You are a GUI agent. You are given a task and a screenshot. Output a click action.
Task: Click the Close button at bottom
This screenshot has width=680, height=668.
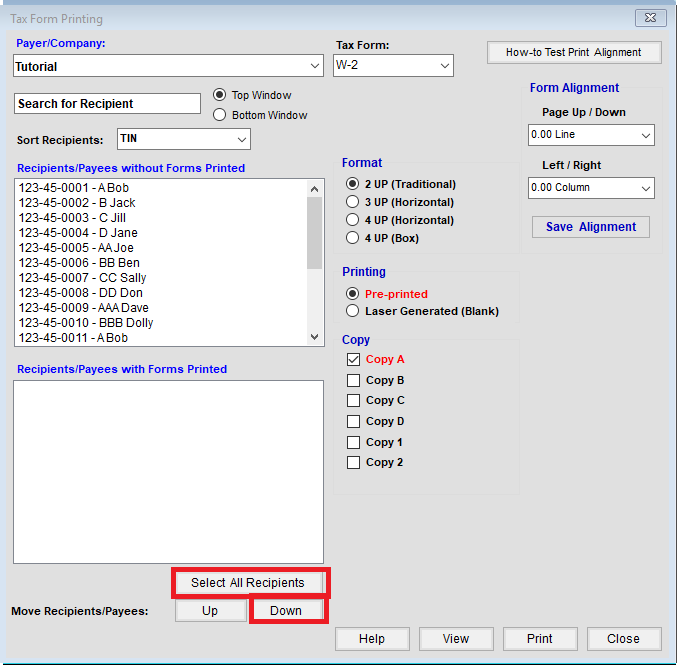(624, 639)
